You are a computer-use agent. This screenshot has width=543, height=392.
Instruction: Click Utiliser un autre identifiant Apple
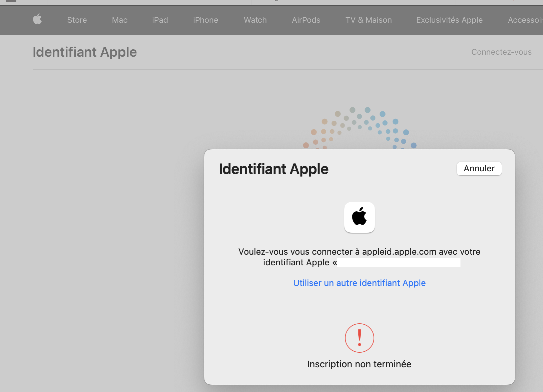tap(359, 283)
